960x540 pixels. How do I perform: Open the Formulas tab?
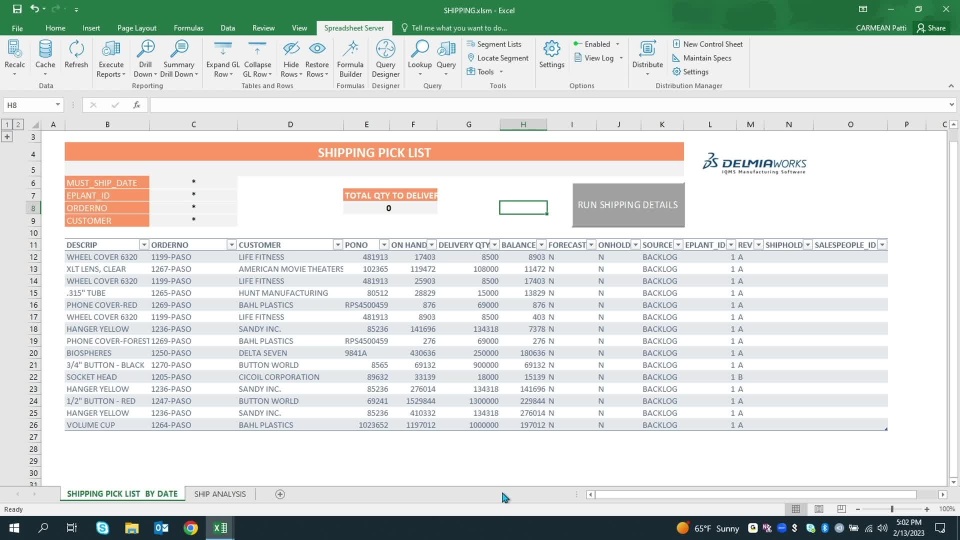[x=188, y=28]
